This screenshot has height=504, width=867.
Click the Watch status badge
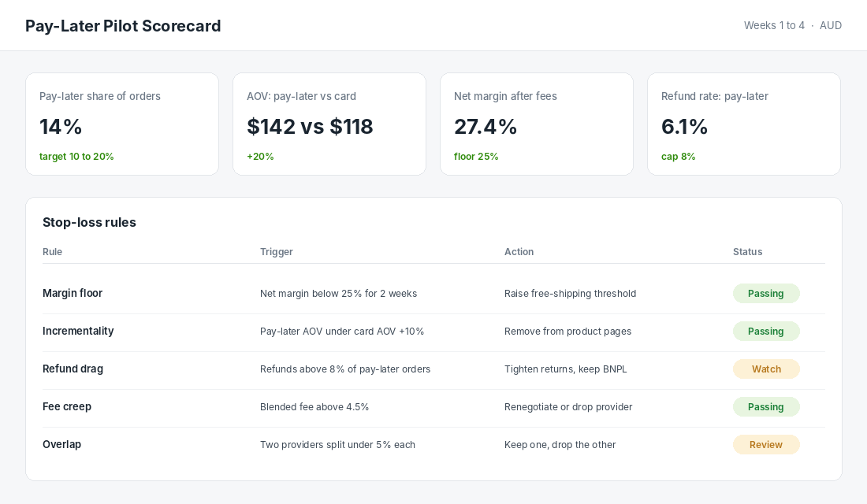[x=766, y=369]
